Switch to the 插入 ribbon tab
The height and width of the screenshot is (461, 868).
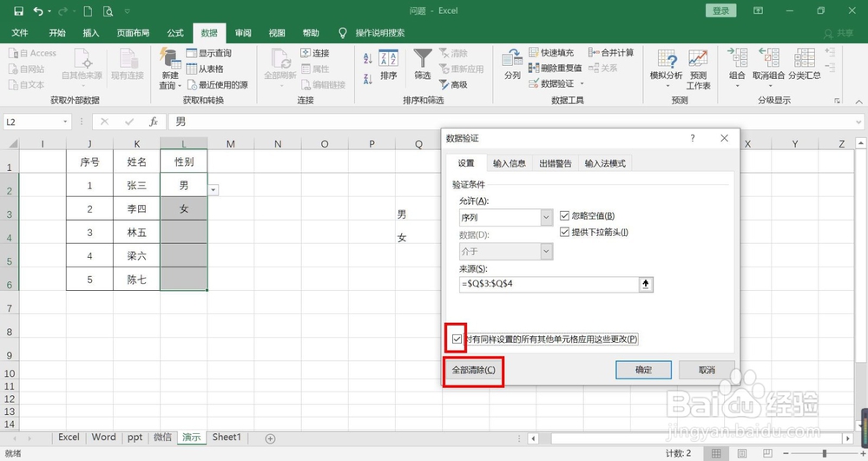91,33
